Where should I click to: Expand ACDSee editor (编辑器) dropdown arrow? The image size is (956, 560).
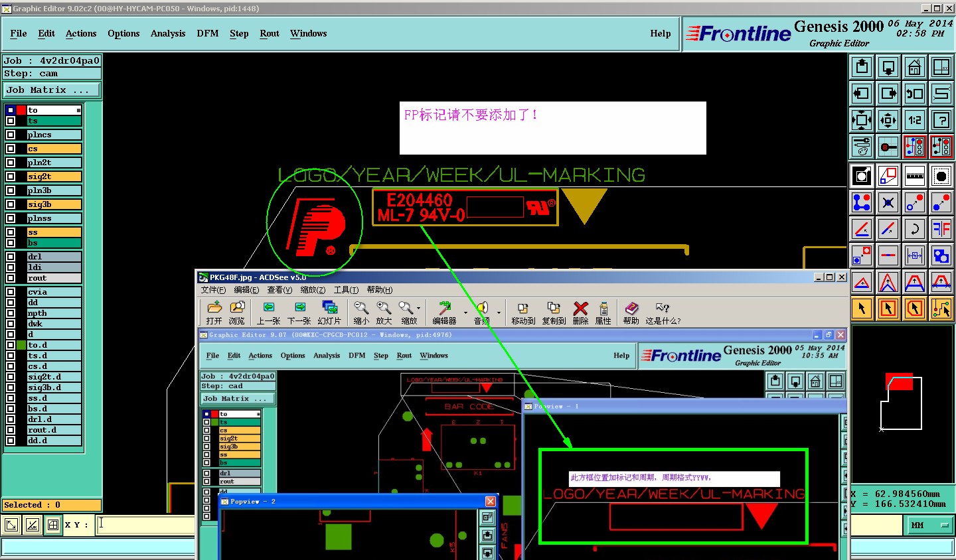coord(465,312)
